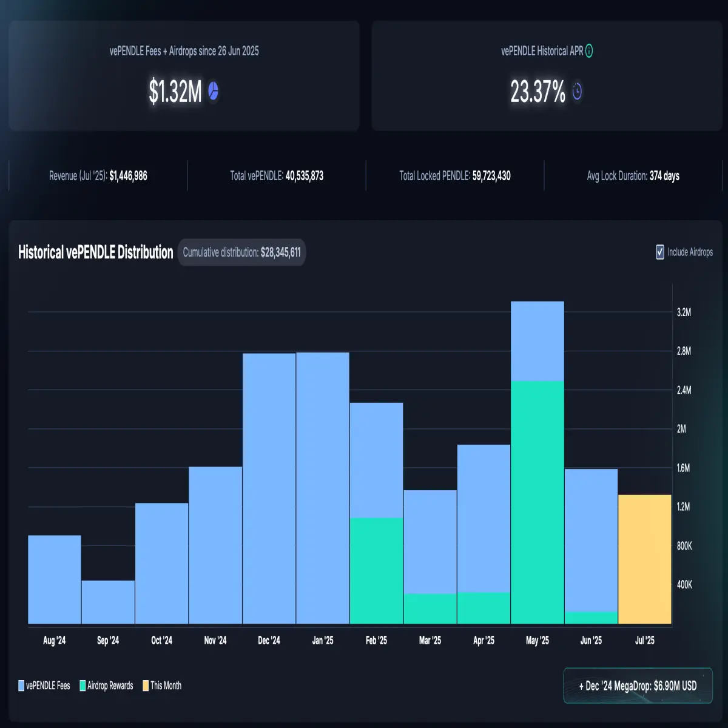This screenshot has height=728, width=728.
Task: Click the green airdrop segment of May '25 bar
Action: tap(538, 502)
